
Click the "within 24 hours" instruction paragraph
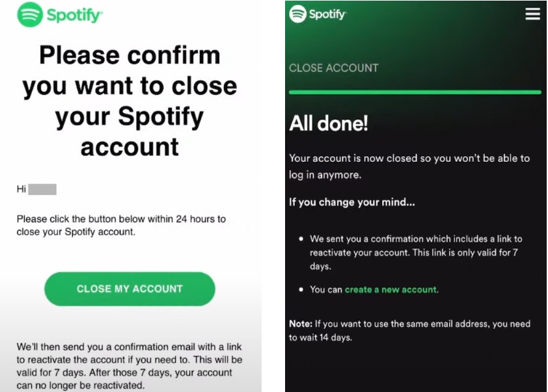121,225
